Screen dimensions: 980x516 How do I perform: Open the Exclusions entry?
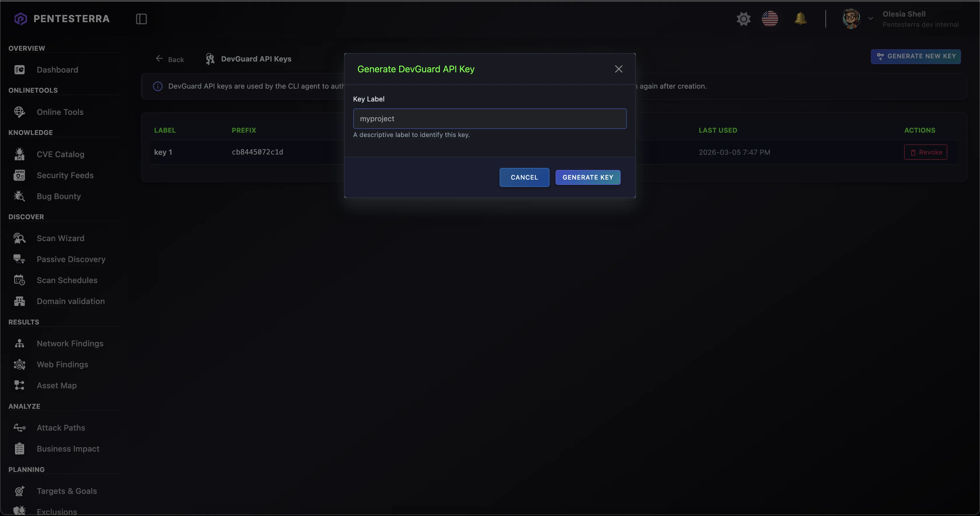(x=57, y=511)
